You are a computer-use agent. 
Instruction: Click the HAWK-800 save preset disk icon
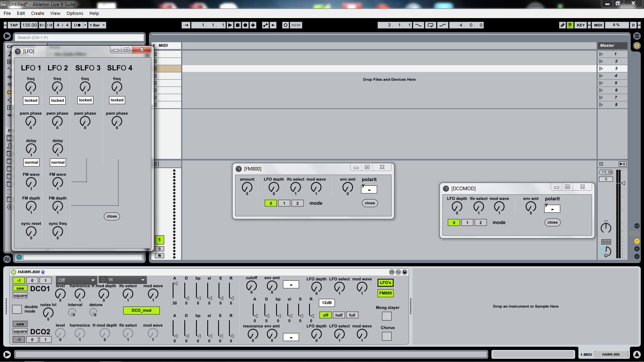pos(405,272)
